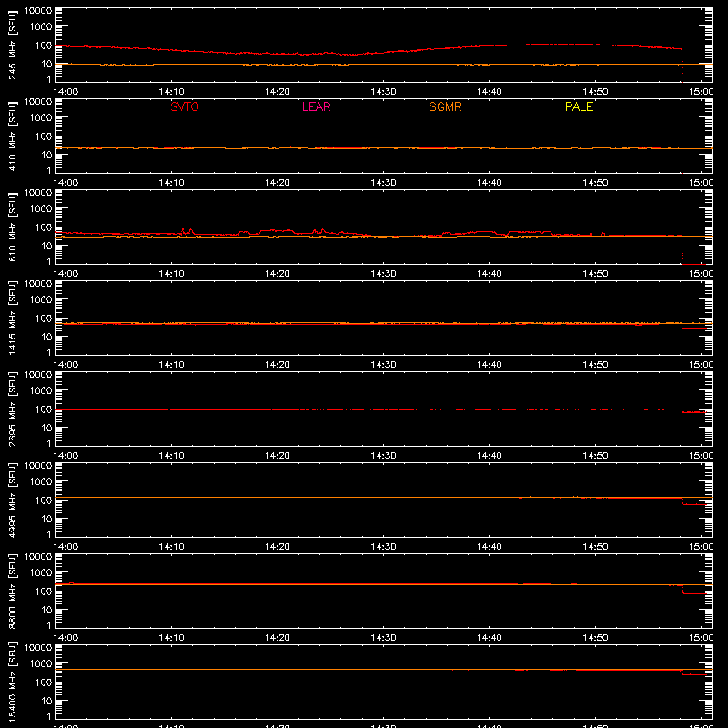
Task: Click the 1000 y-tick on the 610 MHz plot
Action: point(41,209)
